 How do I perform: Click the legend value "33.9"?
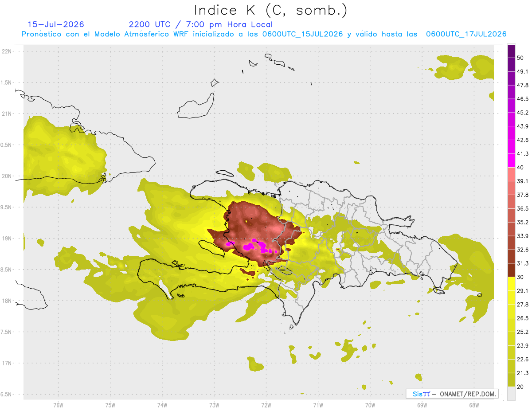(522, 236)
